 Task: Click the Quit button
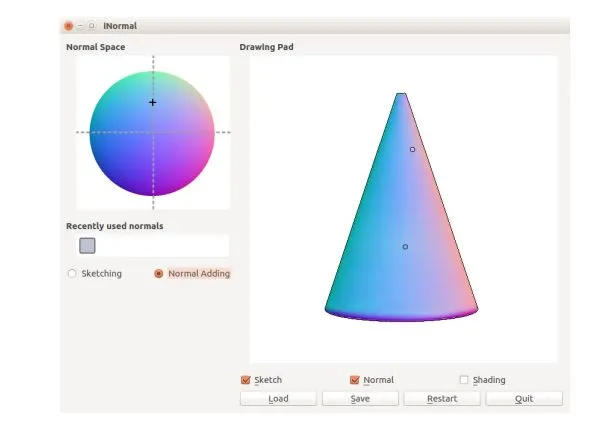[524, 399]
